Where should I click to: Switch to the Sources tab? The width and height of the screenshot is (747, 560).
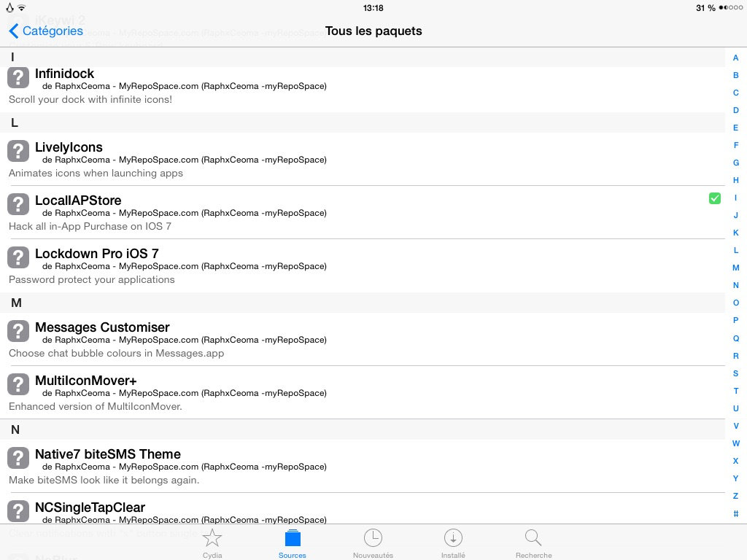293,542
